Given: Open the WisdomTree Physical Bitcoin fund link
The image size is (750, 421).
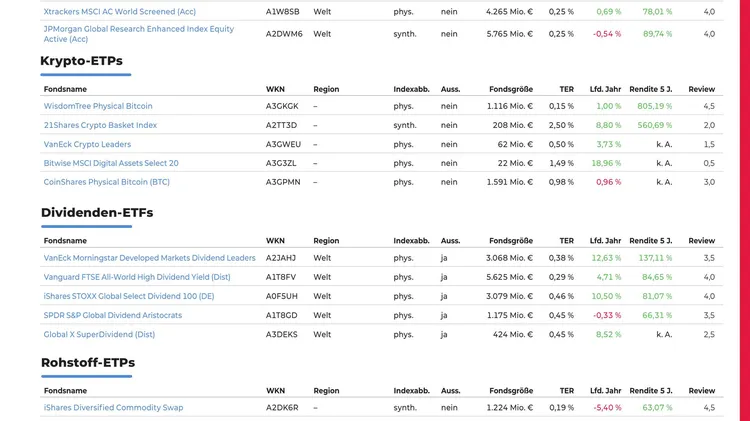Looking at the screenshot, I should pos(98,106).
